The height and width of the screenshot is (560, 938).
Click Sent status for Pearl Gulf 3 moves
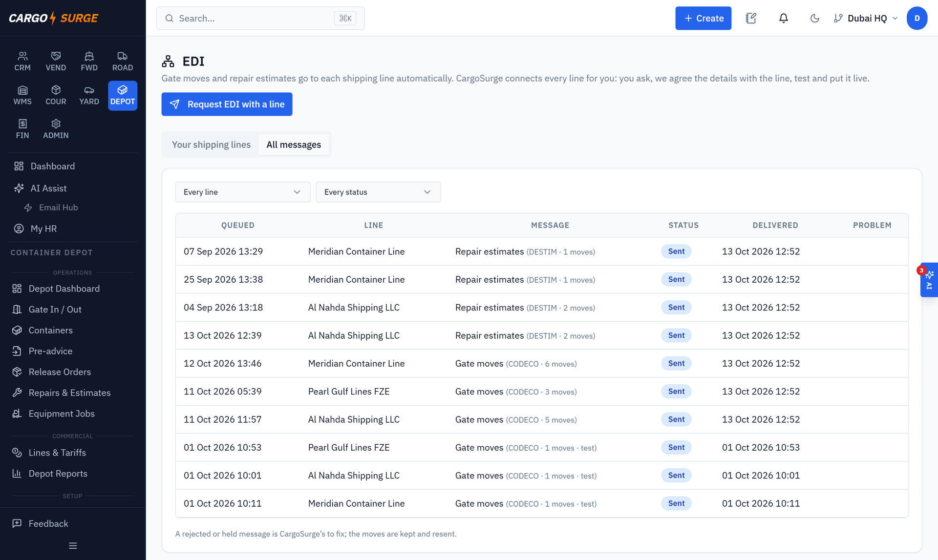(676, 391)
